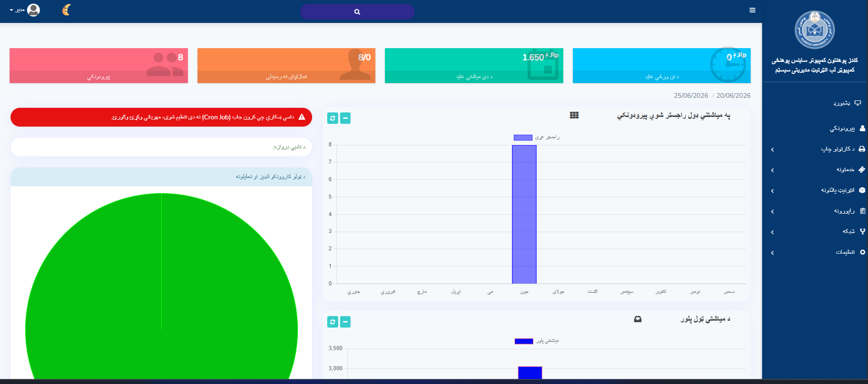Click the June bar in registered customers chart

tap(524, 214)
